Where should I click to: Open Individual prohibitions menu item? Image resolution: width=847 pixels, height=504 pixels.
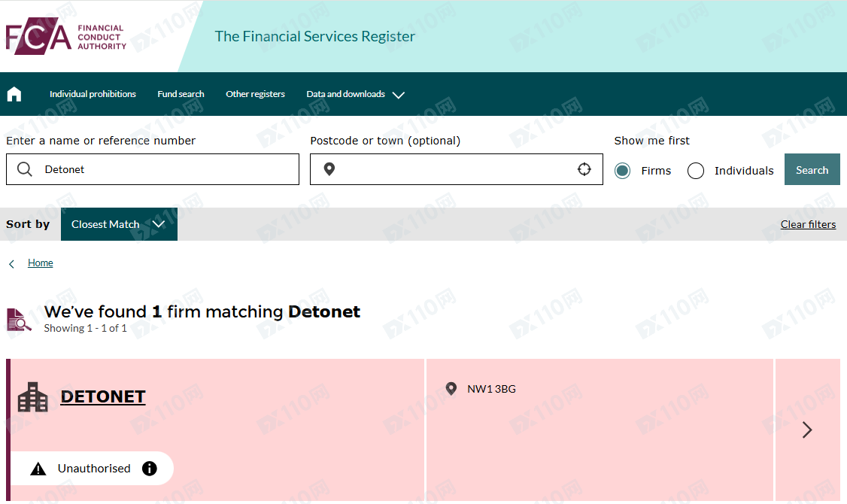(x=93, y=94)
